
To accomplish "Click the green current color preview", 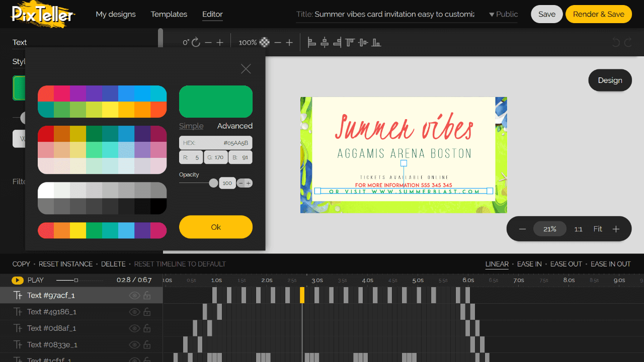I will click(216, 102).
